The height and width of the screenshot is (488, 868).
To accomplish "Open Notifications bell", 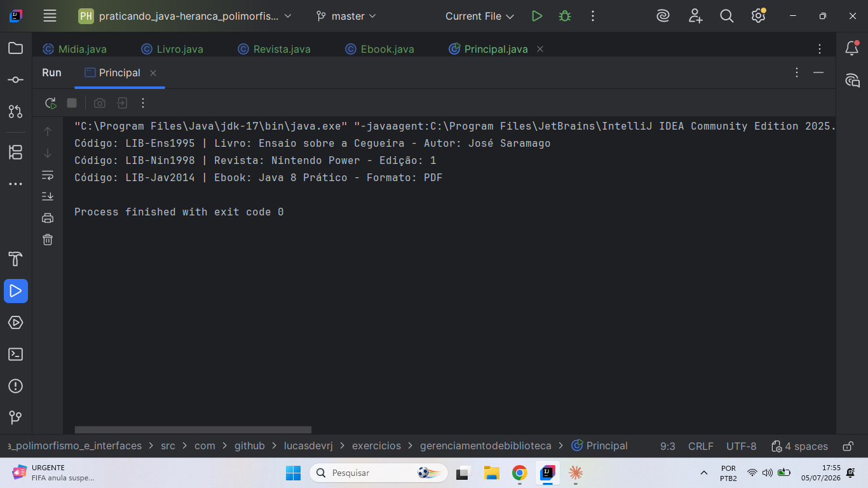I will (x=852, y=48).
